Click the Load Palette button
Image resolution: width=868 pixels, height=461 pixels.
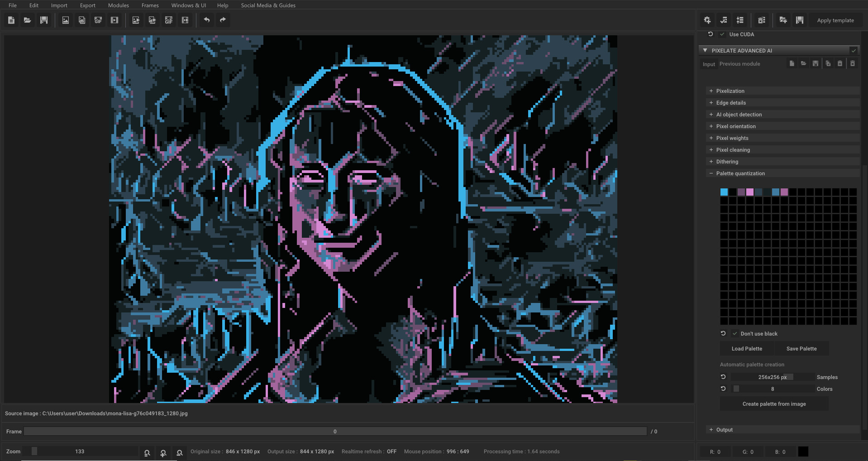coord(747,349)
